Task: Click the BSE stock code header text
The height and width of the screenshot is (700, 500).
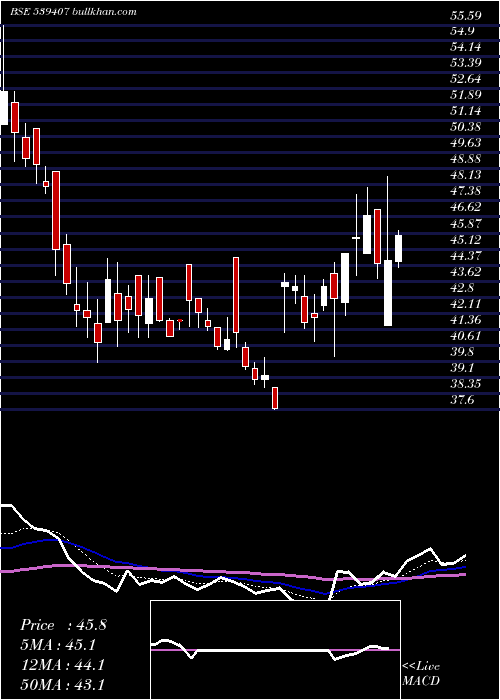Action: [x=73, y=12]
